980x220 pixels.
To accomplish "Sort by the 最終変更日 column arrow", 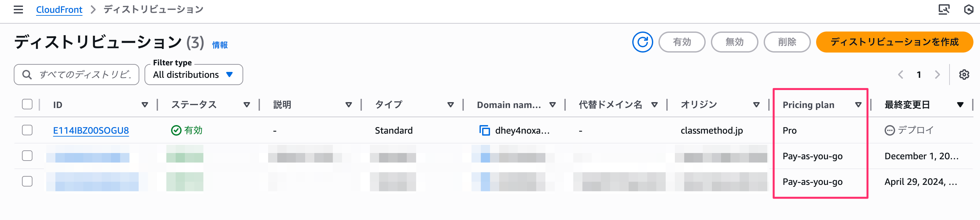I will coord(960,105).
